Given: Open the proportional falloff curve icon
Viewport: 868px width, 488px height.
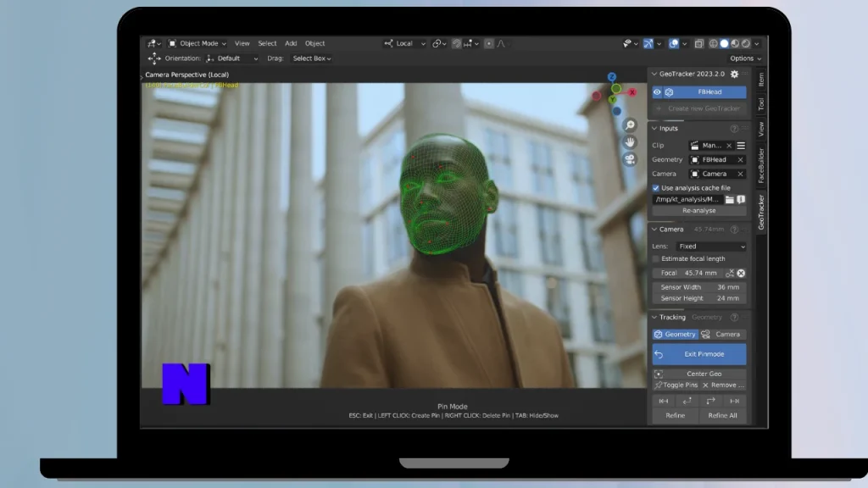Looking at the screenshot, I should pyautogui.click(x=502, y=43).
